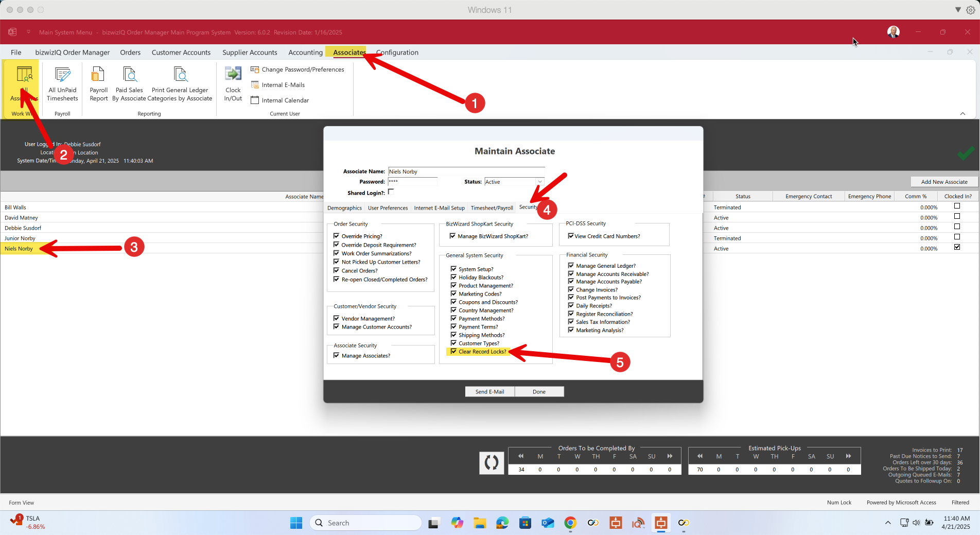
Task: Click previous arrow in Orders To be Completed By
Action: pos(521,456)
